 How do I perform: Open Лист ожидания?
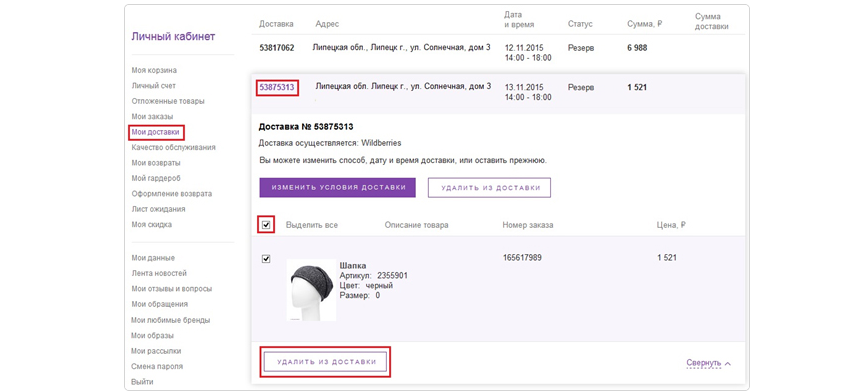point(158,208)
